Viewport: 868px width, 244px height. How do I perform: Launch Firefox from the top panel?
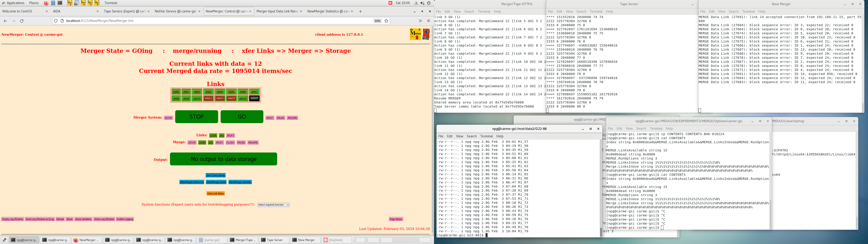[46, 3]
